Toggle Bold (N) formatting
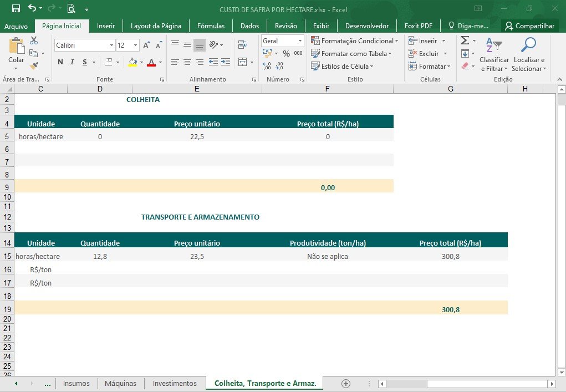This screenshot has height=392, width=566. coord(60,62)
